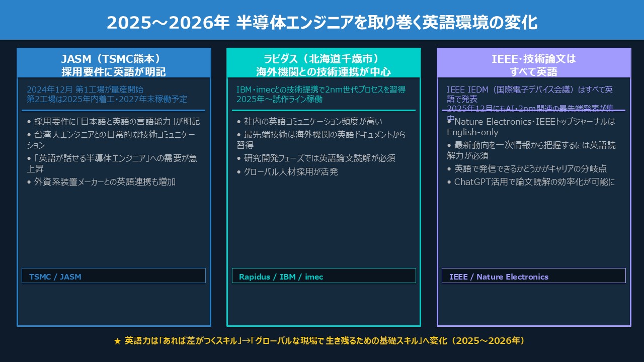Click the IEEE / Nature Electronics footer label

pyautogui.click(x=499, y=277)
